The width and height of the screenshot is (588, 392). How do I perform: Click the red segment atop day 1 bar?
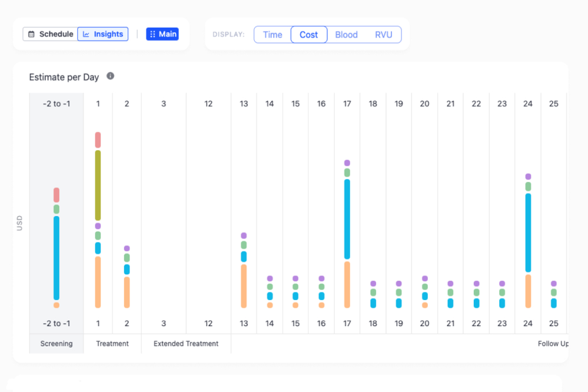98,140
